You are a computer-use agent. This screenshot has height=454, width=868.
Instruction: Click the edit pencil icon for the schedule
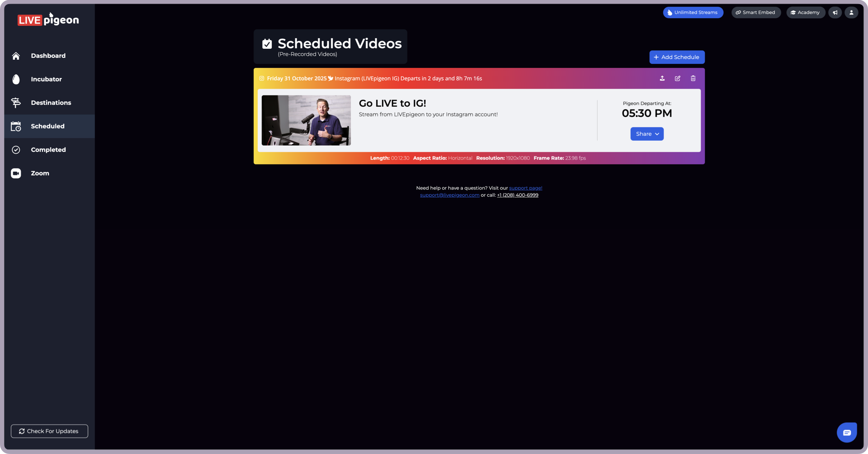678,78
